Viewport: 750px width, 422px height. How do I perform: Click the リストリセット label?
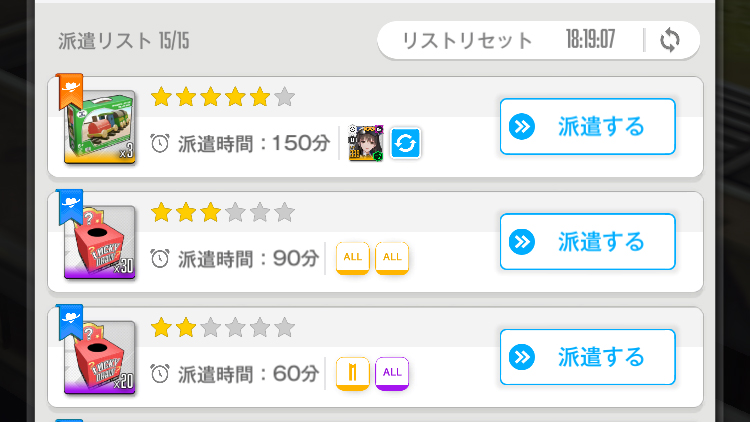[x=467, y=41]
